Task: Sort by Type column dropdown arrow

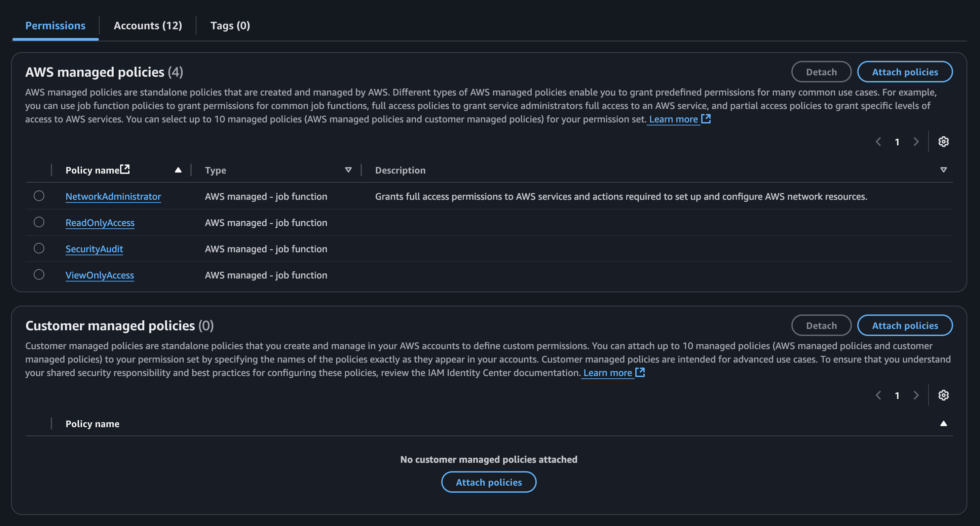Action: click(348, 170)
